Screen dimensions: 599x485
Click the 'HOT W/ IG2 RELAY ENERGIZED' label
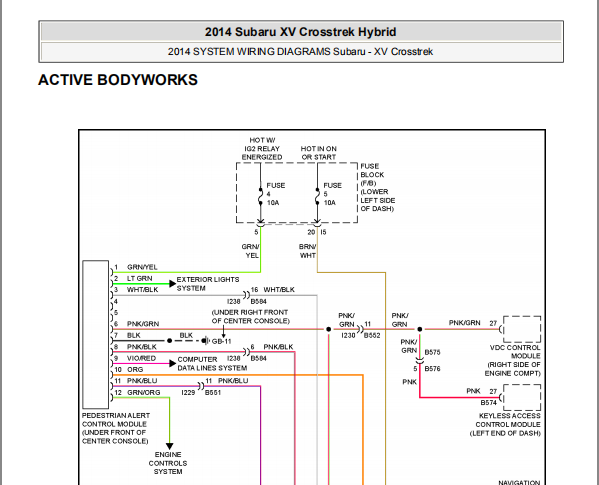[x=262, y=149]
